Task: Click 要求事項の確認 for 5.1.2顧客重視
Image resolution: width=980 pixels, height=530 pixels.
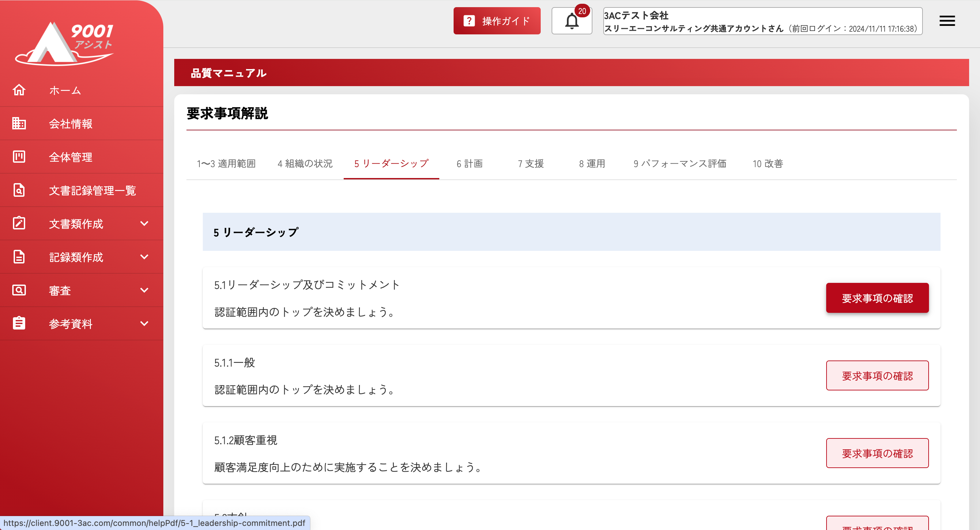Action: [877, 453]
